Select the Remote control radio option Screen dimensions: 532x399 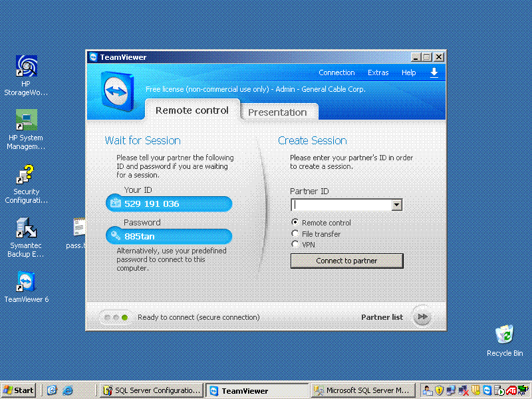pyautogui.click(x=296, y=223)
